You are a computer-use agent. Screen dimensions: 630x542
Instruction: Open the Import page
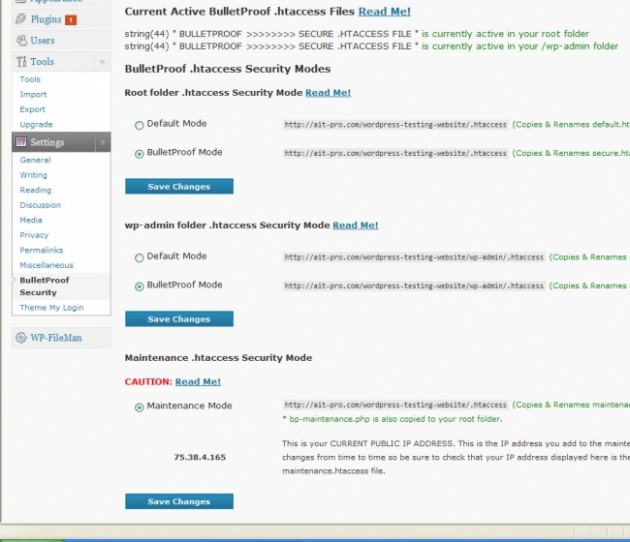click(x=33, y=94)
